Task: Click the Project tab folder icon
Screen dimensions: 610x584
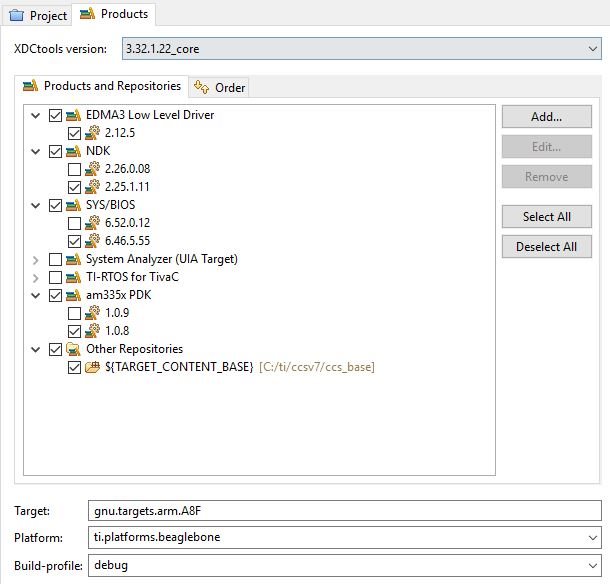Action: pyautogui.click(x=16, y=16)
